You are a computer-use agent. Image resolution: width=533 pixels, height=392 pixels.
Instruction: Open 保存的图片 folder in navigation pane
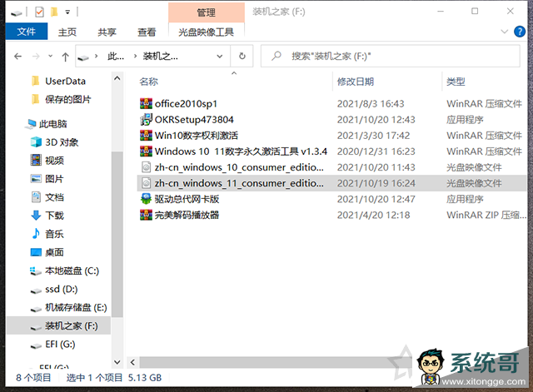pyautogui.click(x=67, y=100)
